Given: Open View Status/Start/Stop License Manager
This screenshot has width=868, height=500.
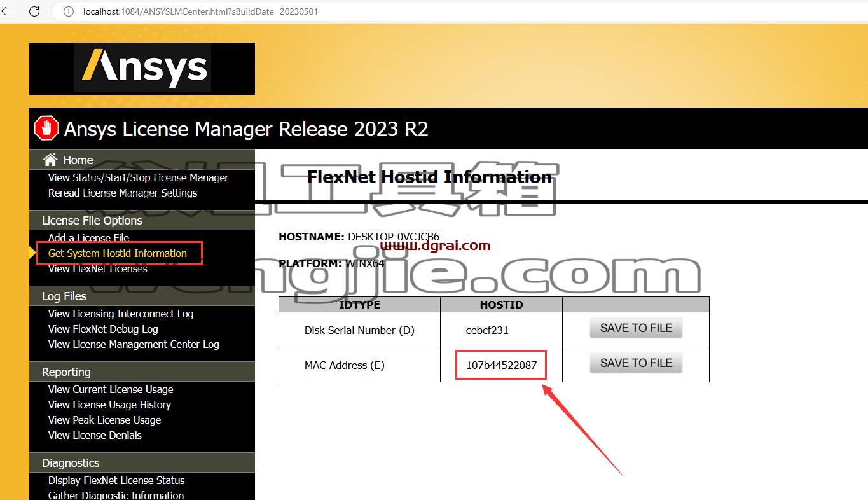Looking at the screenshot, I should pos(138,177).
